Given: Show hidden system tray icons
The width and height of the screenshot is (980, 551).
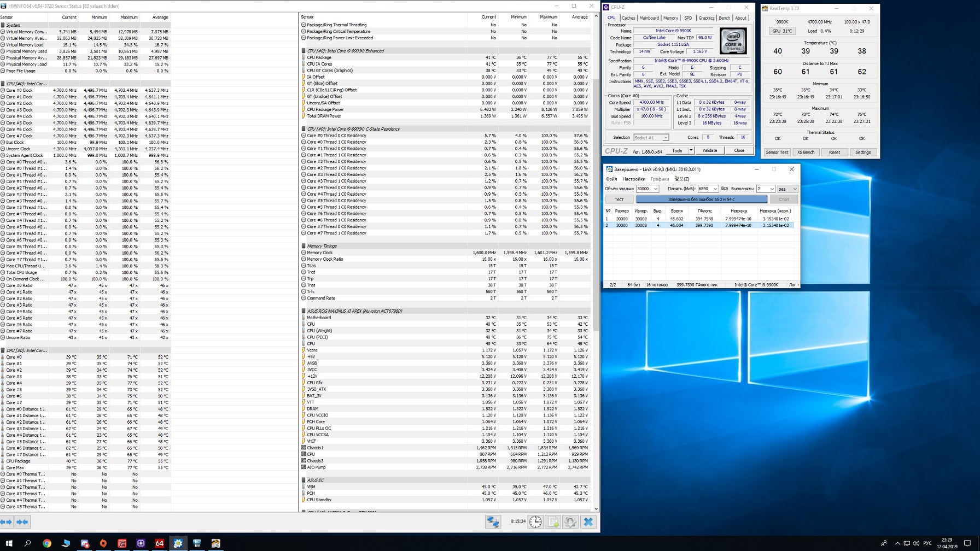Looking at the screenshot, I should click(x=897, y=543).
